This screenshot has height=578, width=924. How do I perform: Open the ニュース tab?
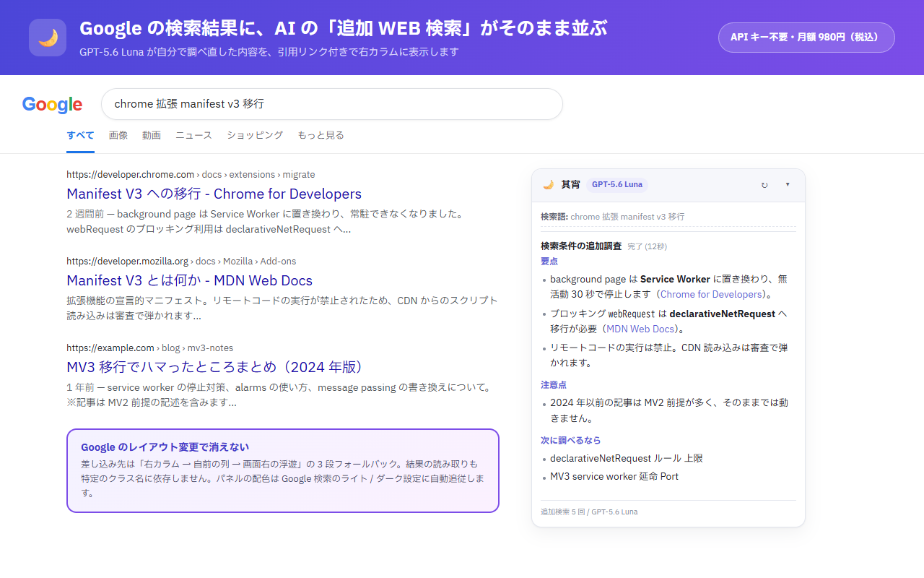pyautogui.click(x=193, y=135)
